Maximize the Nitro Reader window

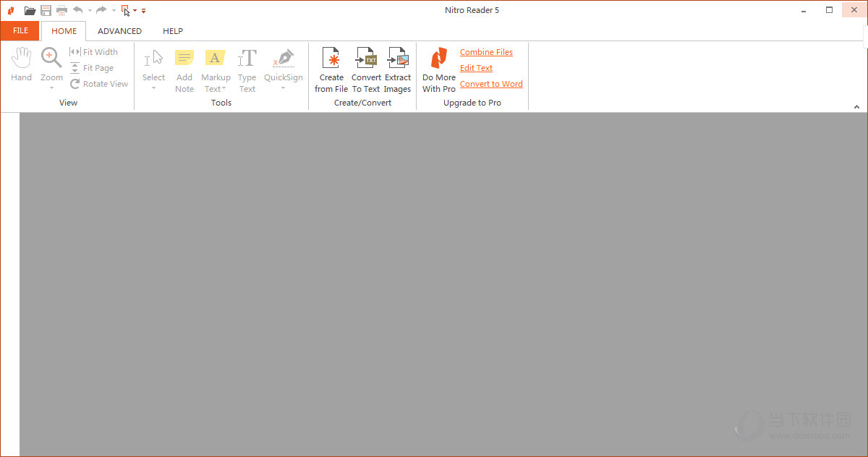(830, 10)
